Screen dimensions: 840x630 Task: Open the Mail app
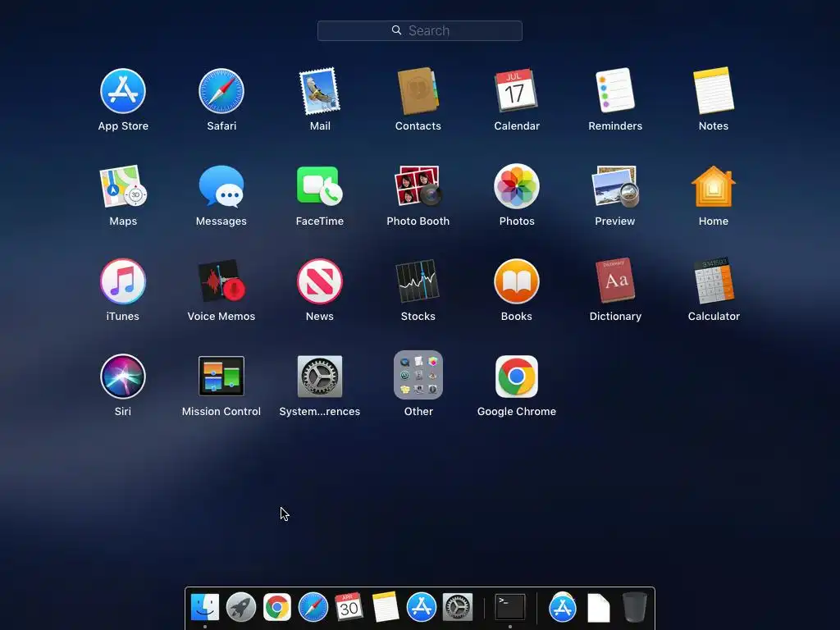[x=320, y=91]
